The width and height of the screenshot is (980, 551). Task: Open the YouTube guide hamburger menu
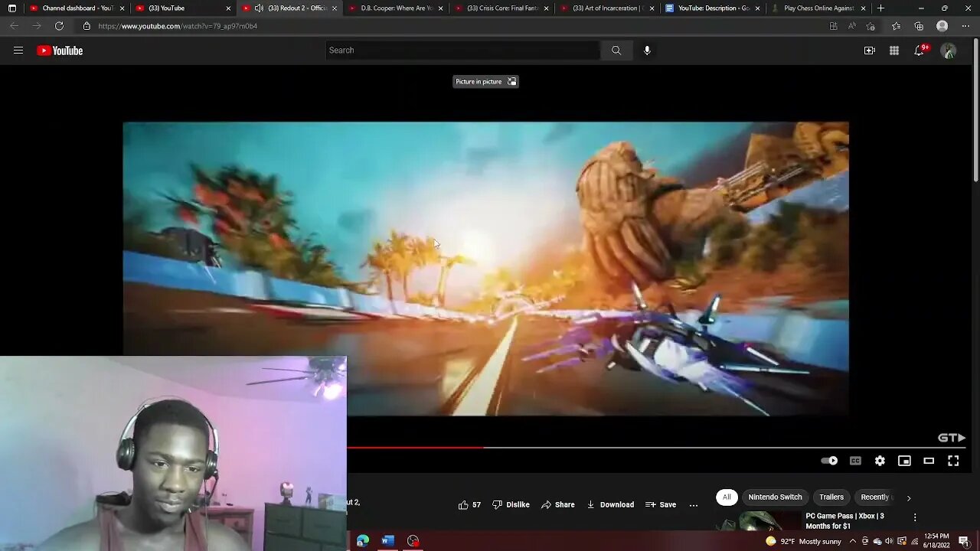point(18,51)
